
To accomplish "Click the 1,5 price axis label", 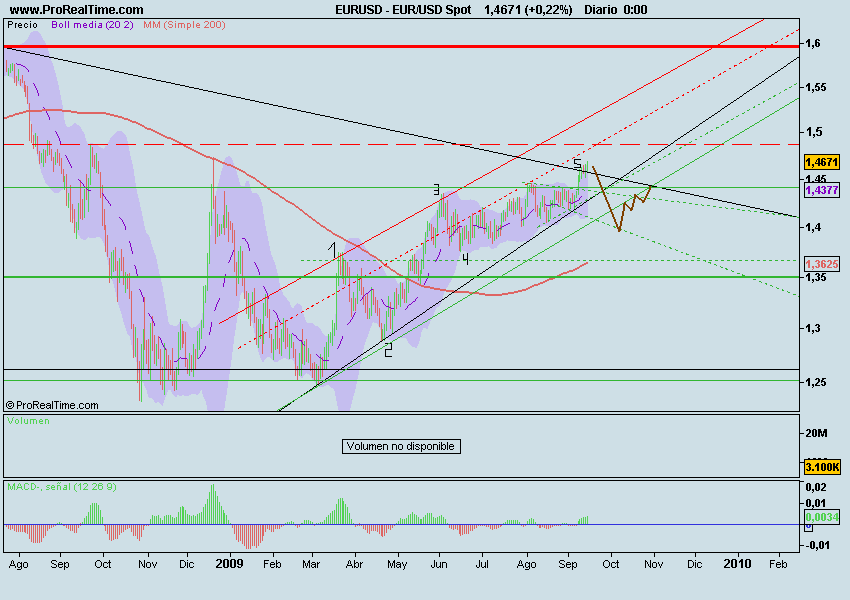I will pos(813,132).
